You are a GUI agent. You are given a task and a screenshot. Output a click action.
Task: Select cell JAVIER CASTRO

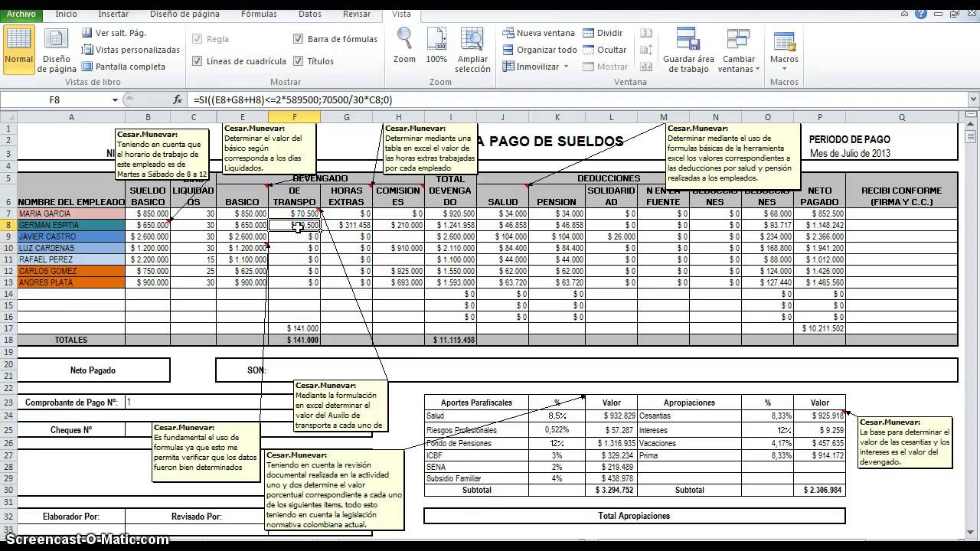click(70, 236)
